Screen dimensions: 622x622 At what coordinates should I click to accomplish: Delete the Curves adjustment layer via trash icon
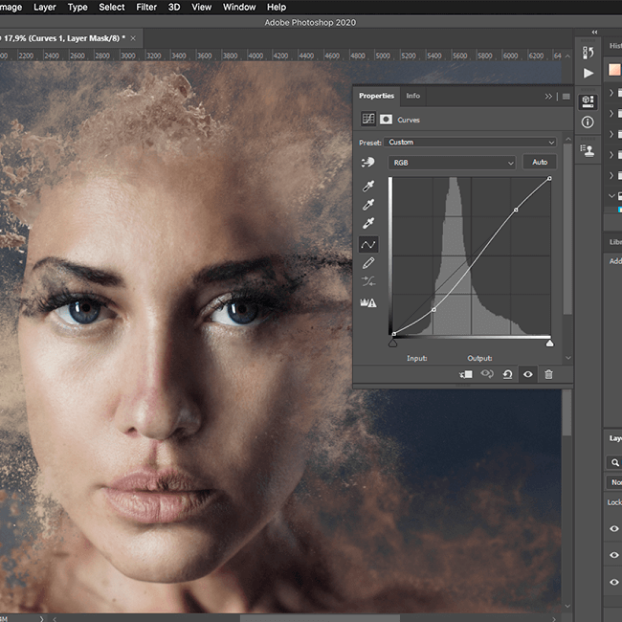[548, 374]
